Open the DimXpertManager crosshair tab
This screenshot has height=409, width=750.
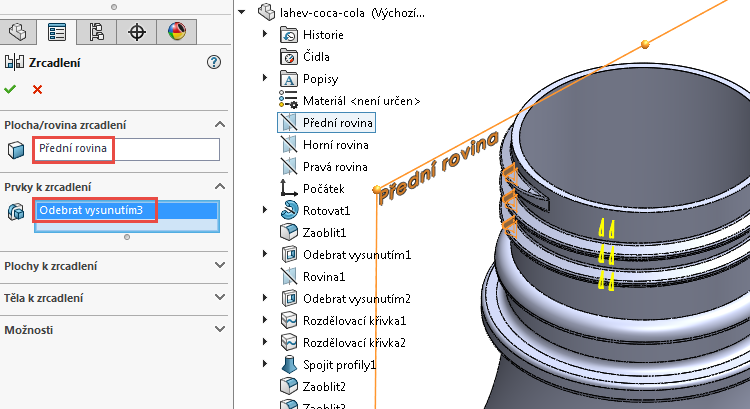pyautogui.click(x=137, y=32)
